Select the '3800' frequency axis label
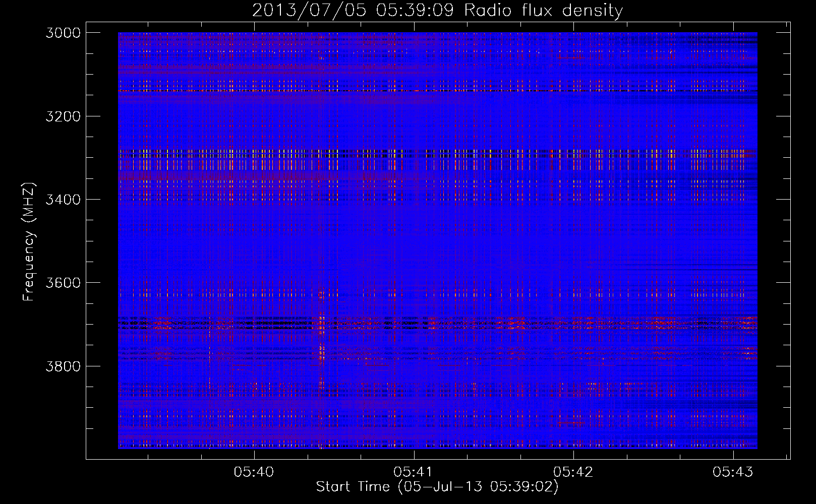 point(63,366)
